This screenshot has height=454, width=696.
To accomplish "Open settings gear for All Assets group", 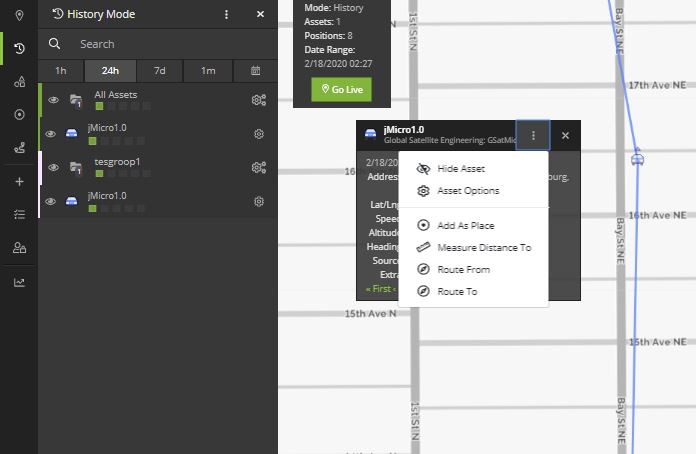I will (259, 100).
